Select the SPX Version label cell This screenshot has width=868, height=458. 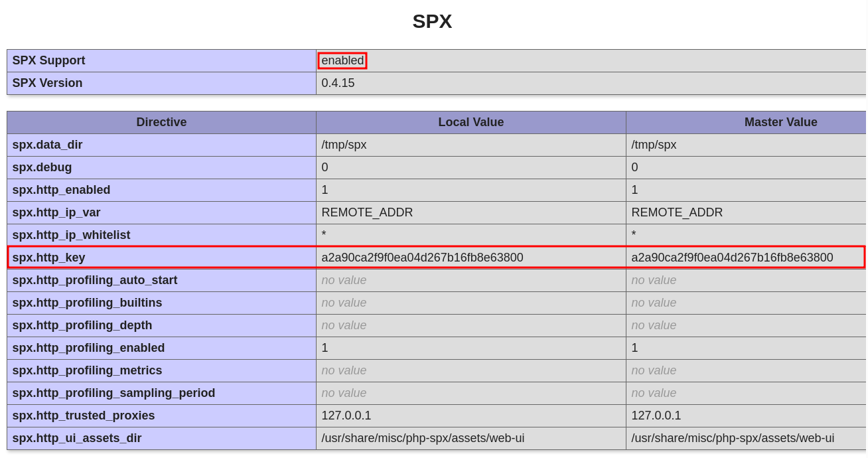[161, 83]
